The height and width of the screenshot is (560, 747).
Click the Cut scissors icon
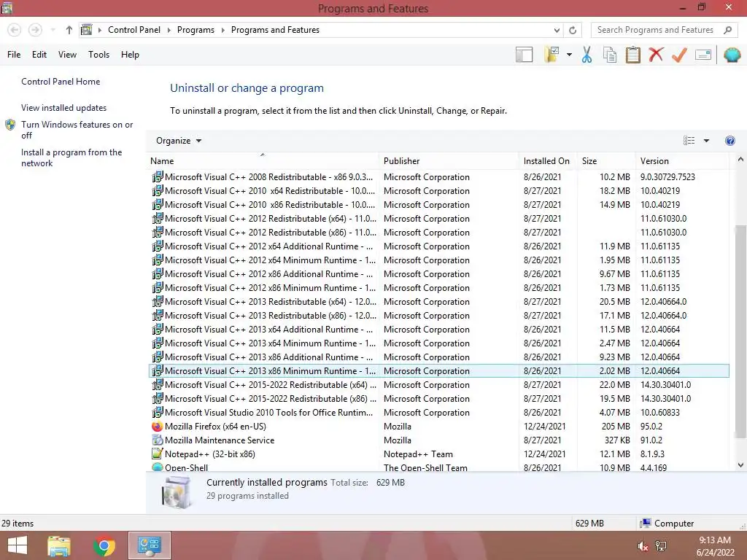point(587,55)
